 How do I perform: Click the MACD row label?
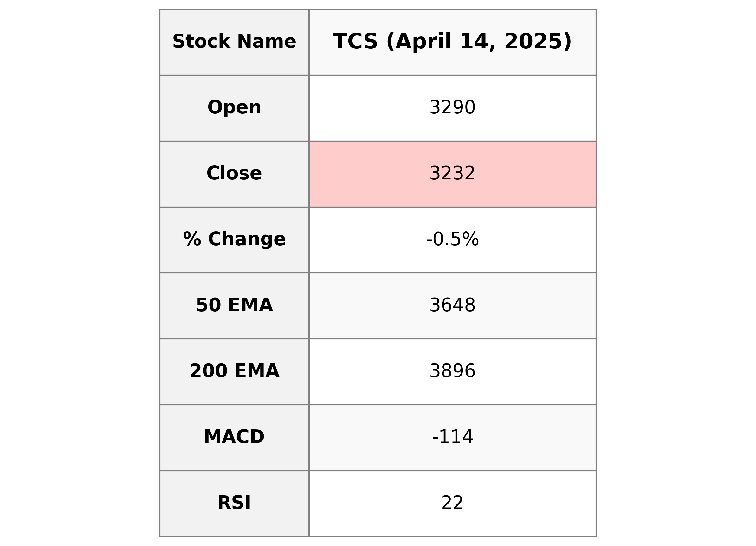(234, 437)
